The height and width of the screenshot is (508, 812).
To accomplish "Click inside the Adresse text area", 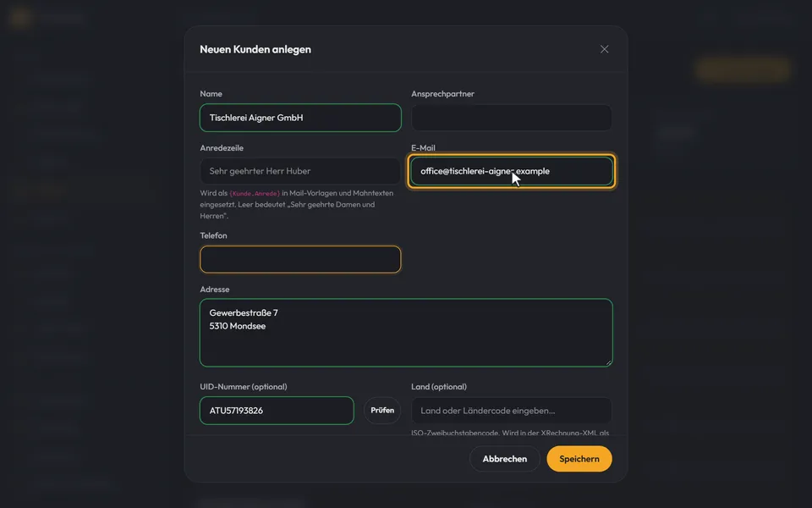I will (x=406, y=333).
